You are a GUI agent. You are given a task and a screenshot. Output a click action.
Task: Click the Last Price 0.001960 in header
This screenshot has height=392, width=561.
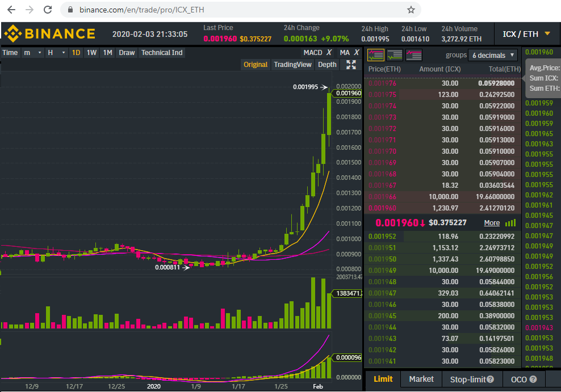(x=220, y=39)
